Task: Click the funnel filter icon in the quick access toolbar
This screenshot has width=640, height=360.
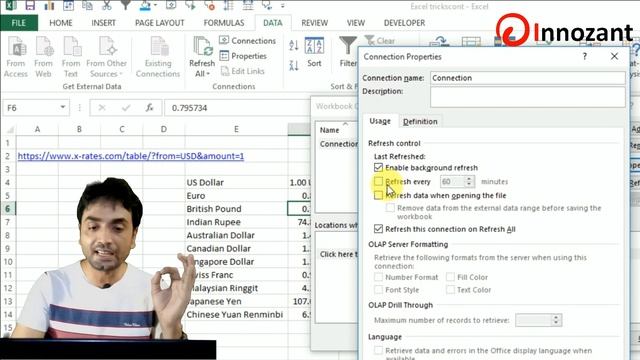Action: click(126, 5)
